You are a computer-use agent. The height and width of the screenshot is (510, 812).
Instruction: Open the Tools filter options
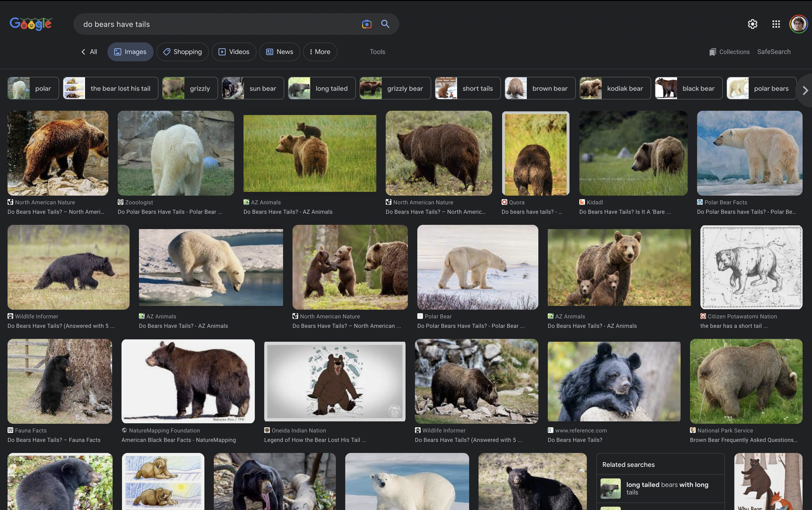tap(377, 52)
